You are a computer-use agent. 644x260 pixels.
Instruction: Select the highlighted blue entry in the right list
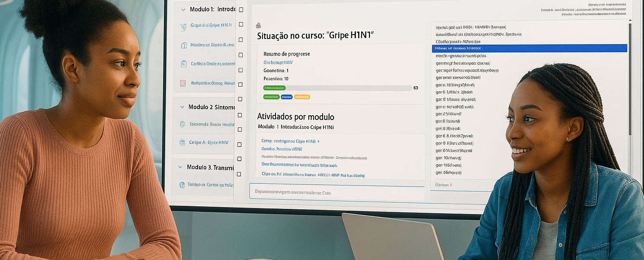coord(529,48)
